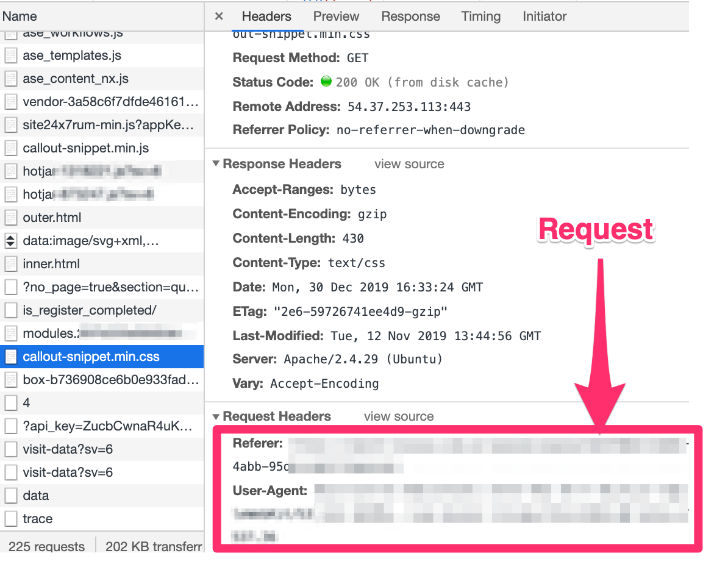Select the site24x7rum-min.js request
Screen dimensions: 728x578
(108, 125)
